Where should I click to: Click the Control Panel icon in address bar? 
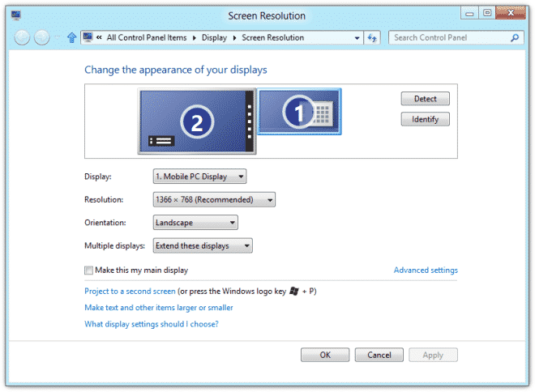tap(87, 37)
